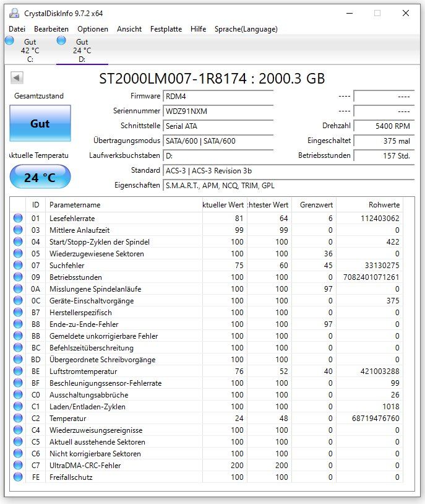Select the raw value 7082401071261
The width and height of the screenshot is (425, 504).
pos(371,277)
